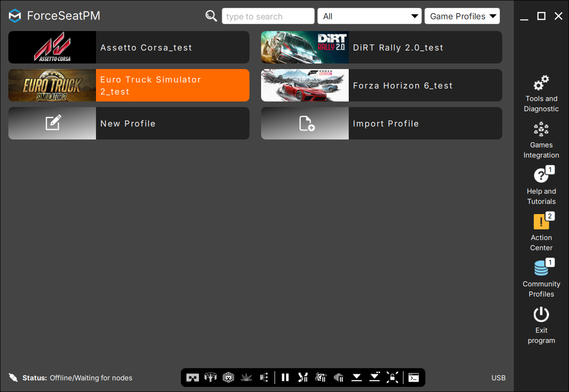
Task: Click the USB connection label
Action: click(499, 378)
